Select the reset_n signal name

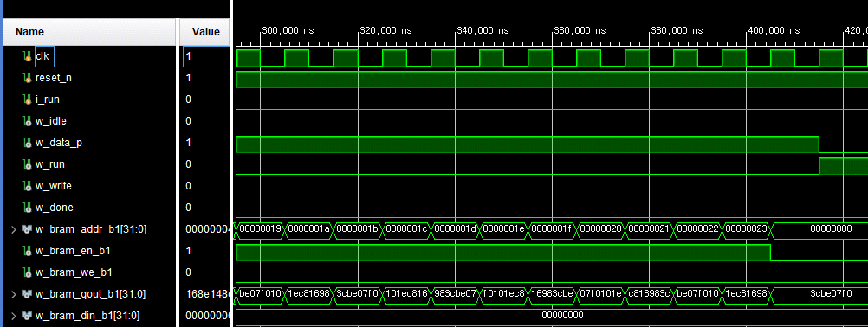coord(53,78)
